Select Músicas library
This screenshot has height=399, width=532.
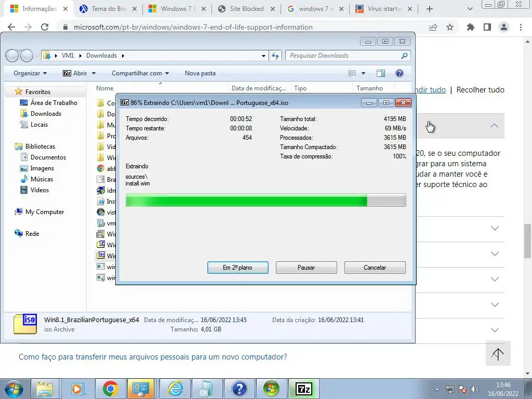point(37,179)
